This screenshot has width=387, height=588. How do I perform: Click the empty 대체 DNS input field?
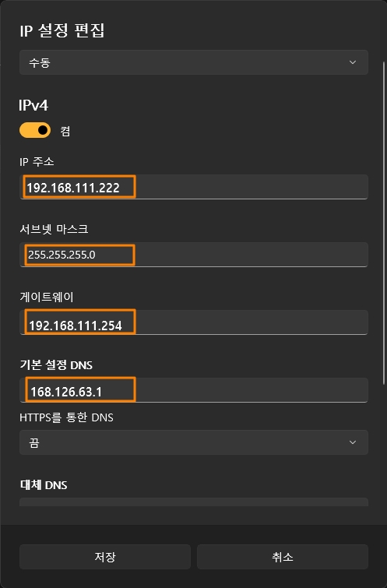(x=193, y=502)
